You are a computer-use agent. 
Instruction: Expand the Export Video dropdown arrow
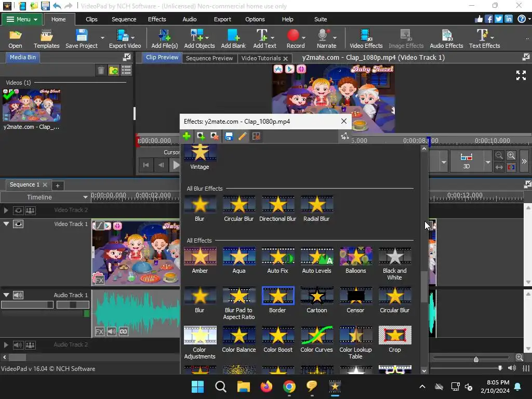click(133, 37)
